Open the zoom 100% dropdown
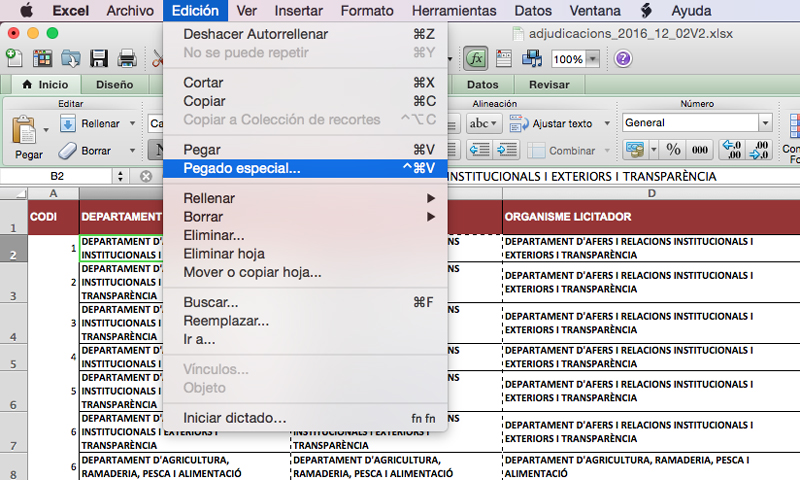The height and width of the screenshot is (480, 800). [593, 59]
